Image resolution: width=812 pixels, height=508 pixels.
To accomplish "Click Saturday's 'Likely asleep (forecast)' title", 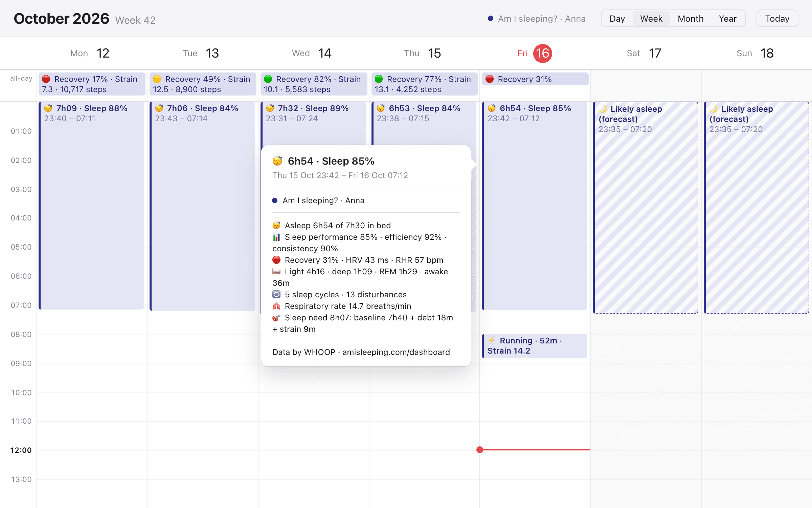I will (x=630, y=114).
